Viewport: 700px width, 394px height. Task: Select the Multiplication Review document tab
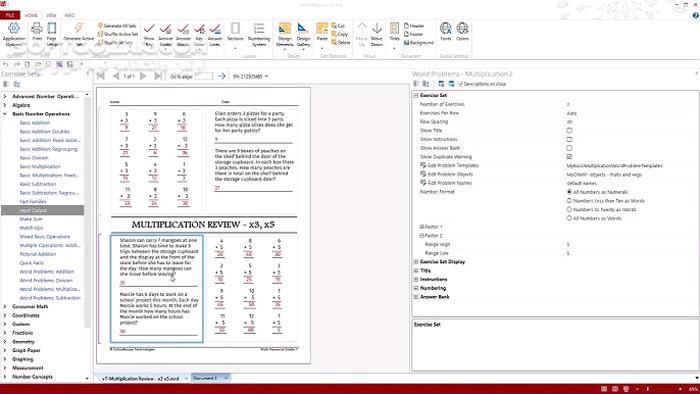click(x=141, y=378)
